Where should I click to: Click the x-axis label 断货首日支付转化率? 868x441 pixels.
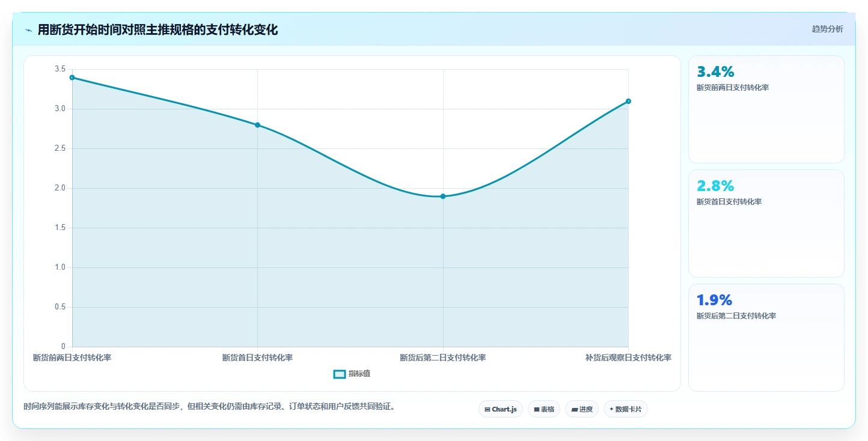(257, 357)
